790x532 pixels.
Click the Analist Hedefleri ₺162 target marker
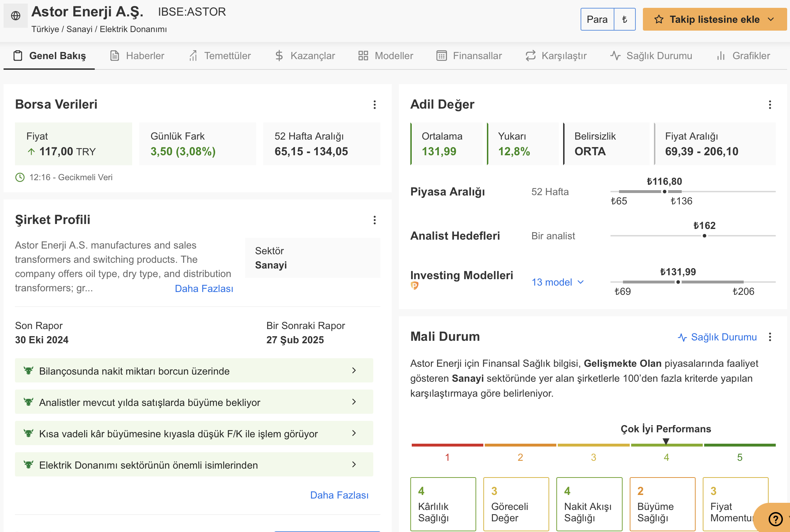705,236
